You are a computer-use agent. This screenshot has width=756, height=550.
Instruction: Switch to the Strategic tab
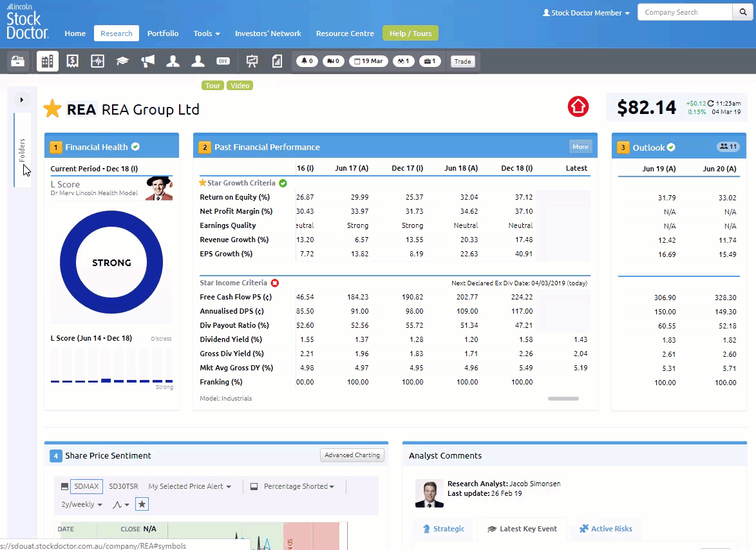pos(444,529)
